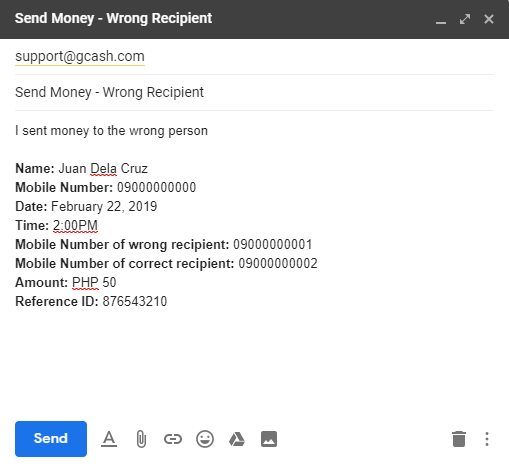
Task: Click the subject field text
Action: coord(109,92)
